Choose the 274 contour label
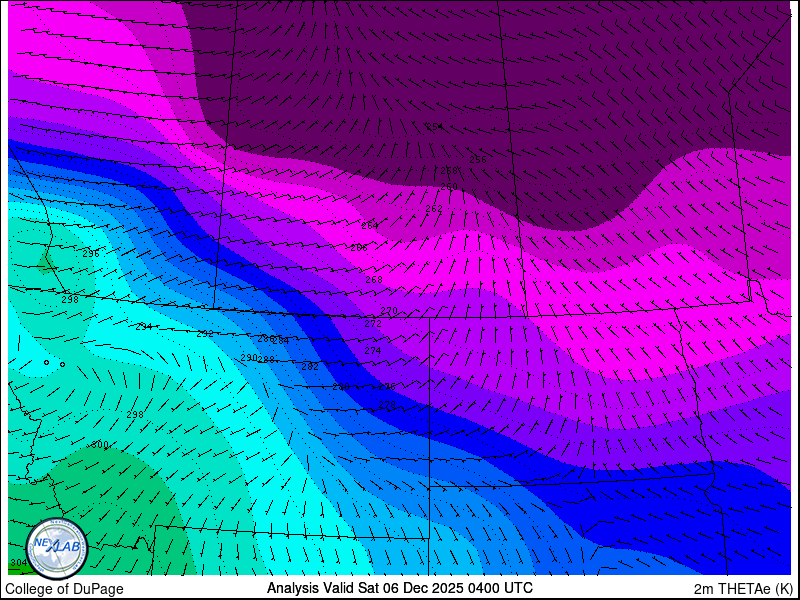The width and height of the screenshot is (800, 600). pos(373,351)
